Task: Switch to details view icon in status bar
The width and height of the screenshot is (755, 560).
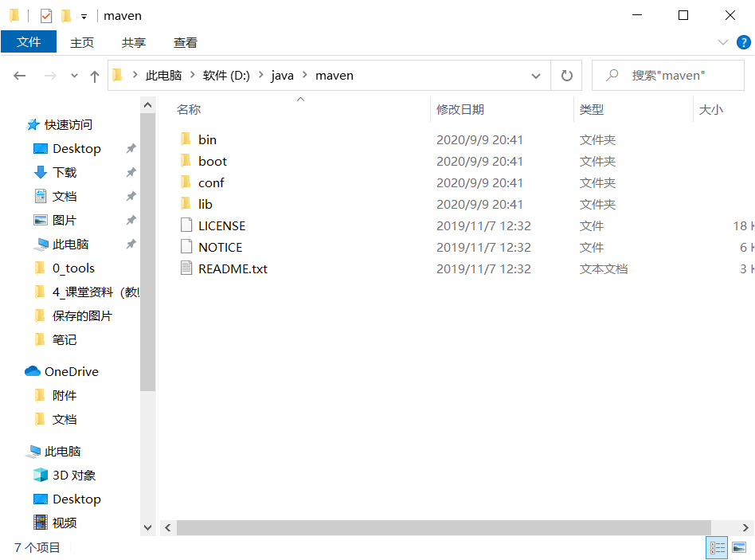Action: pos(717,547)
